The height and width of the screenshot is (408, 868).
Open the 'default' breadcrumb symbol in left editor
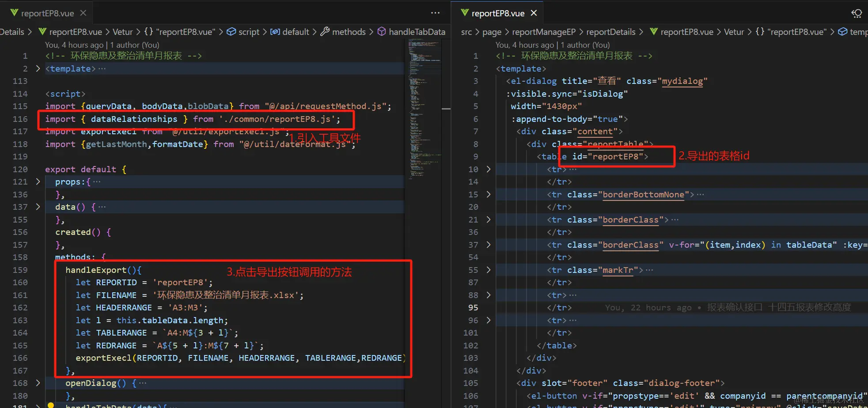(x=290, y=32)
